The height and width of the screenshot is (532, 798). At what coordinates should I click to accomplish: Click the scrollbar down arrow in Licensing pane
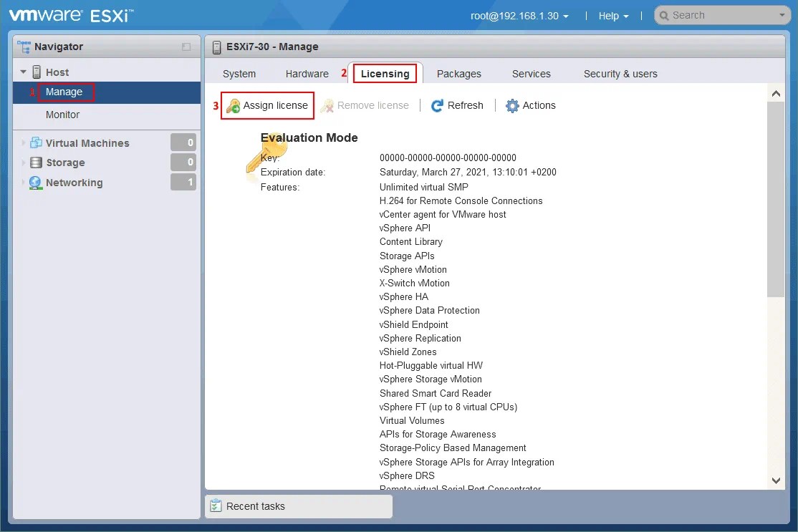776,481
